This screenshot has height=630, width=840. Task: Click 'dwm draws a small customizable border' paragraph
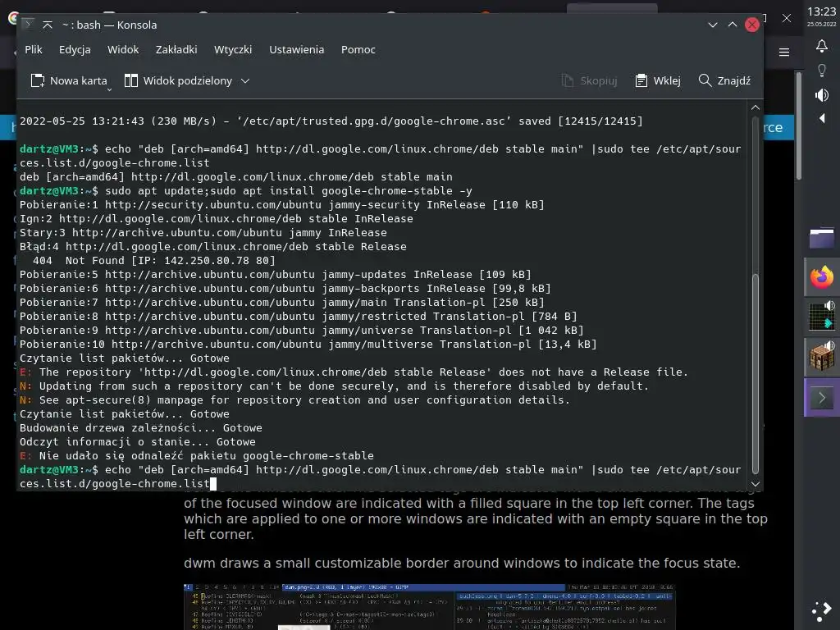(x=462, y=563)
